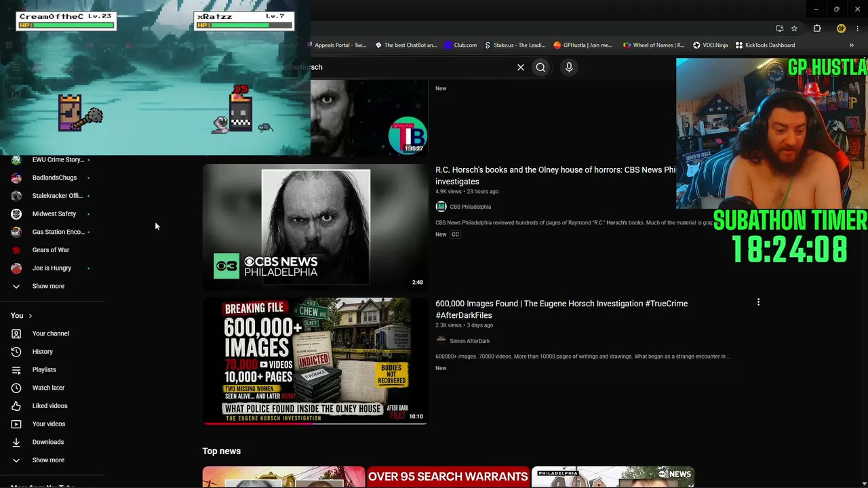Click the '4.9K views • 23 hours ago' text
The height and width of the screenshot is (488, 868).
click(467, 192)
